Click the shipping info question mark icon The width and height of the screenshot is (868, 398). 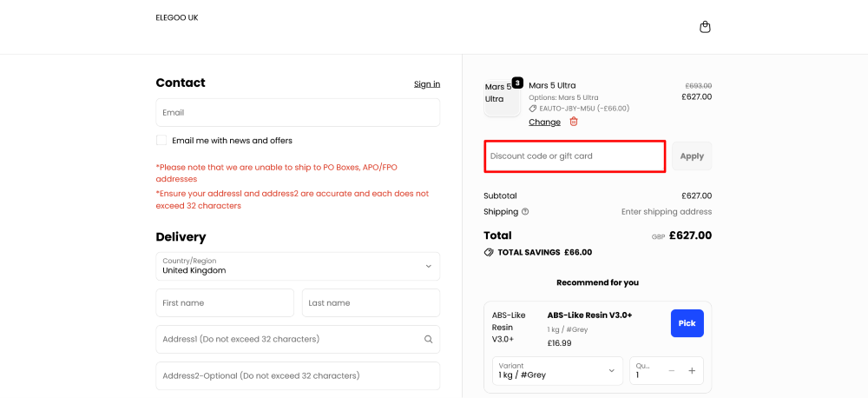point(525,212)
